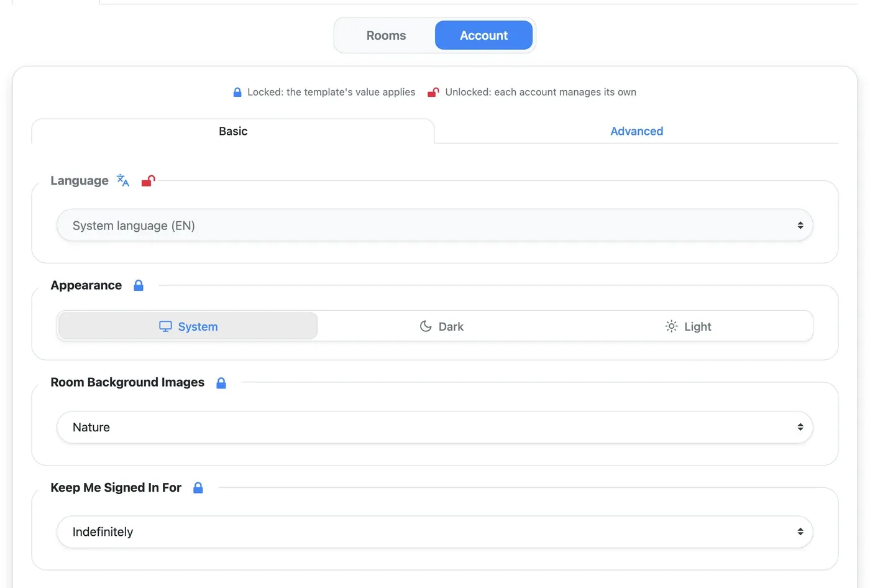Click the Language translate icon
The height and width of the screenshot is (588, 870).
tap(123, 180)
